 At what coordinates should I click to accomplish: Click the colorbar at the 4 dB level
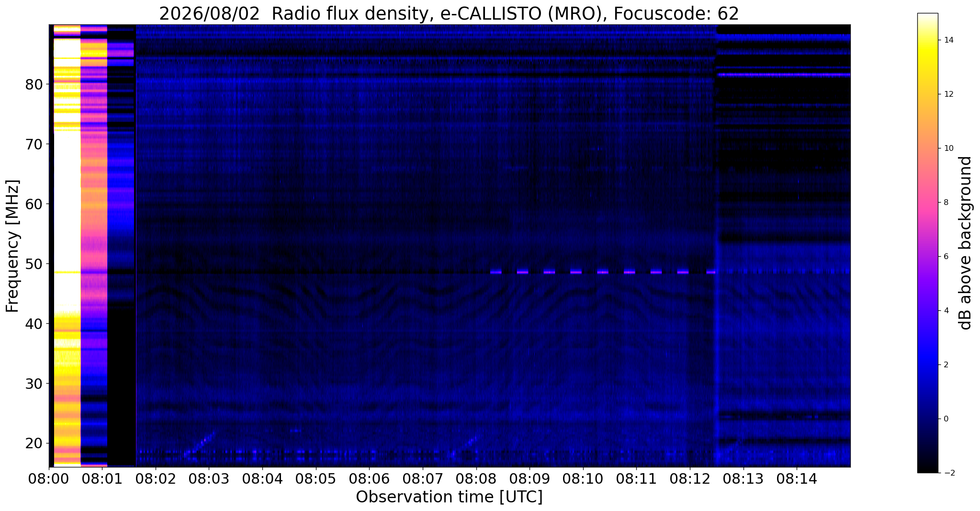coord(927,311)
